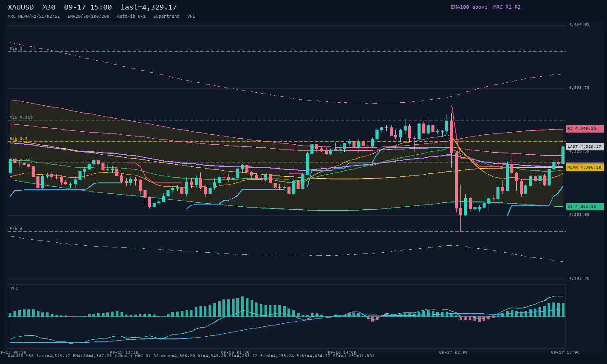This screenshot has height=364, width=607.
Task: Click the purple 'EMA100 above' status text
Action: (469, 7)
